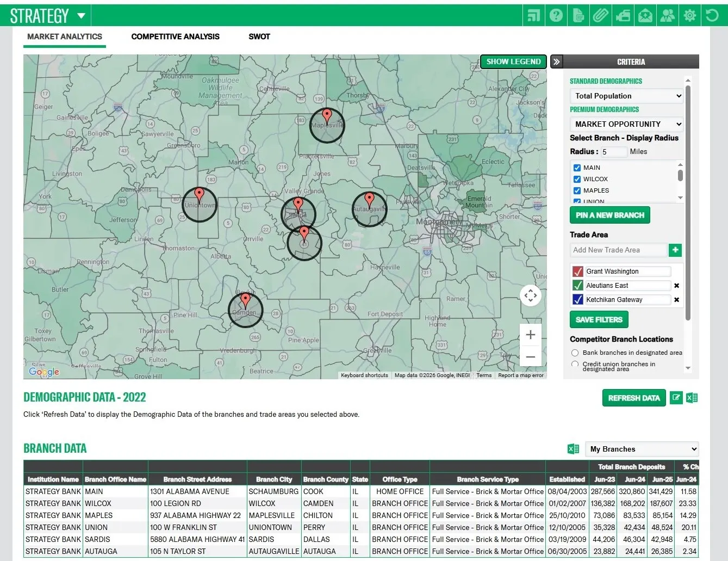This screenshot has width=728, height=561.
Task: Click the circular reset arrow icon
Action: [x=712, y=15]
